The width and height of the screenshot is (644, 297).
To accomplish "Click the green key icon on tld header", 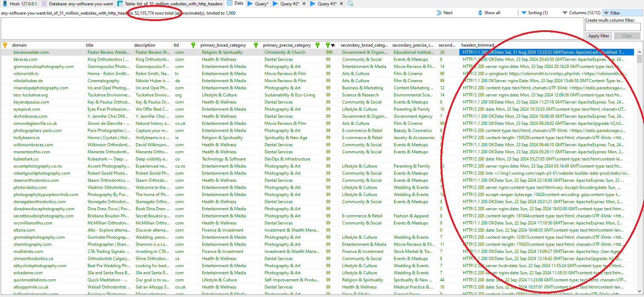I will click(x=193, y=45).
